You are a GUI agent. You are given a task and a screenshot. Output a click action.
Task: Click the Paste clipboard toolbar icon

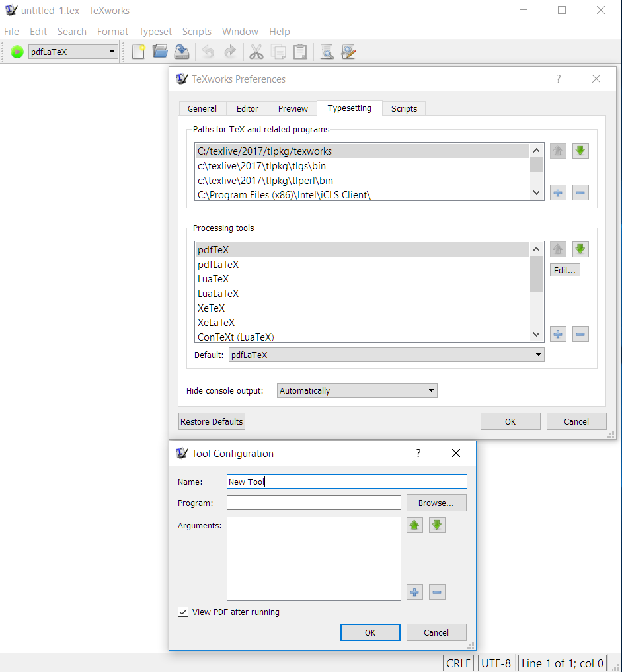click(x=300, y=52)
